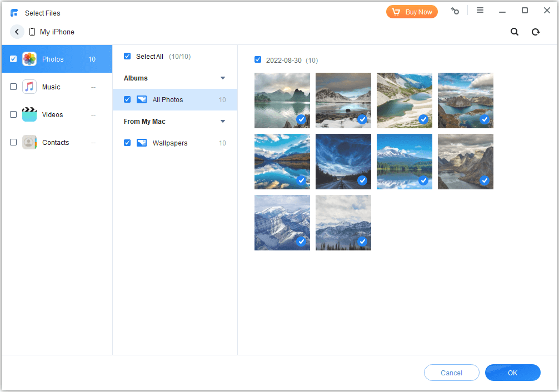Select the dark night road photo thumbnail

click(343, 162)
